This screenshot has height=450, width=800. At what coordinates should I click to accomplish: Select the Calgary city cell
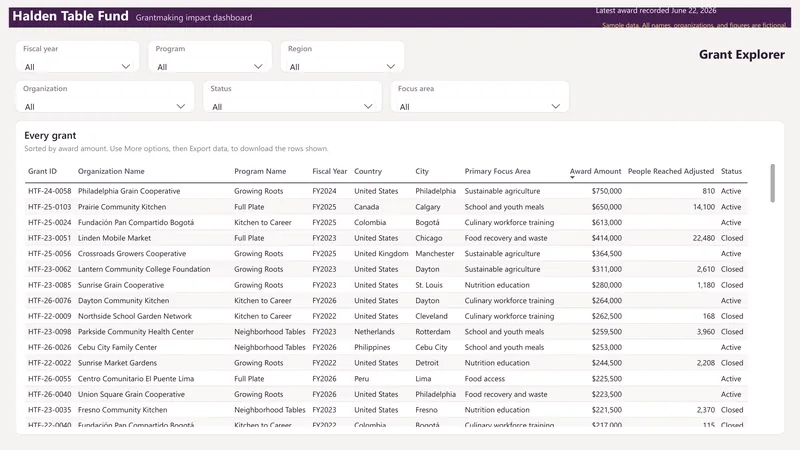[x=428, y=207]
